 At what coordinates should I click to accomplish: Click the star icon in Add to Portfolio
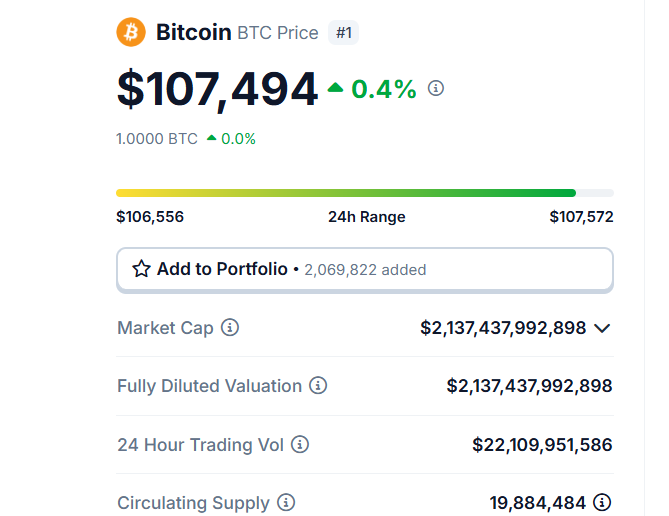141,269
